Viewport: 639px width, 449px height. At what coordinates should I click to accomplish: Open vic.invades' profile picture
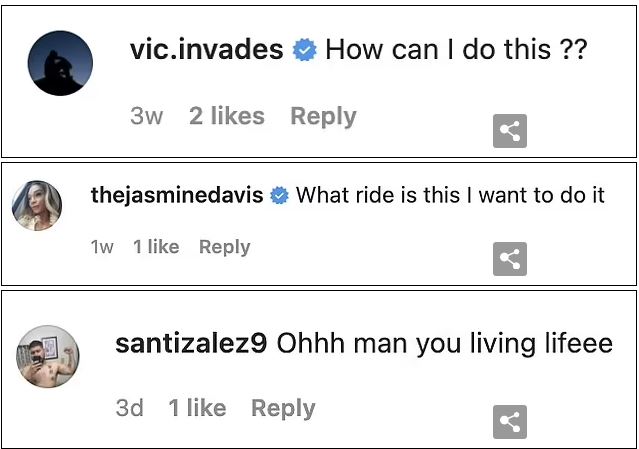click(61, 63)
